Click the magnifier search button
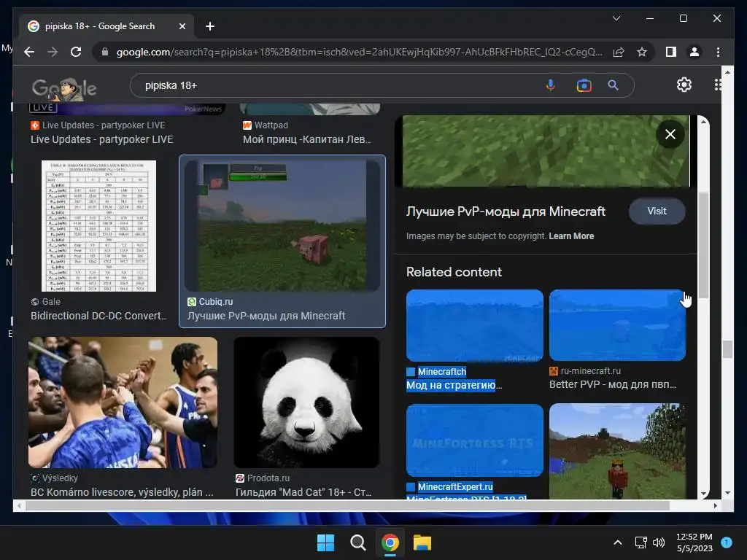This screenshot has width=747, height=560. [x=613, y=85]
